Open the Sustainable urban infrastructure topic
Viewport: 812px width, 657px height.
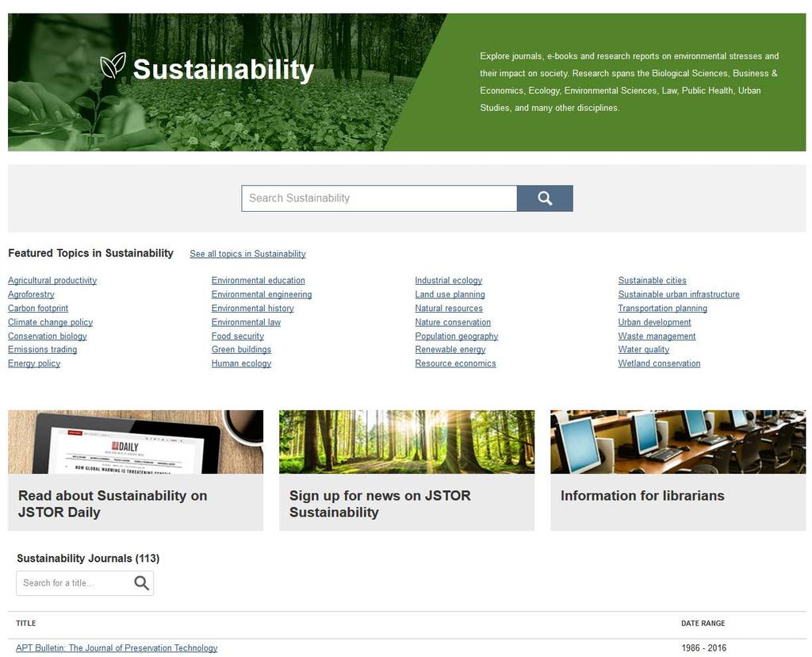click(679, 294)
